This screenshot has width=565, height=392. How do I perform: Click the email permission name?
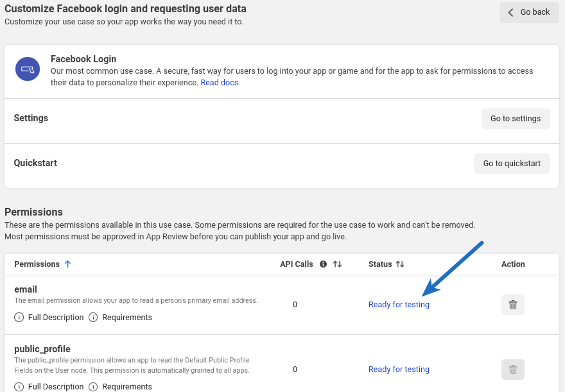26,289
